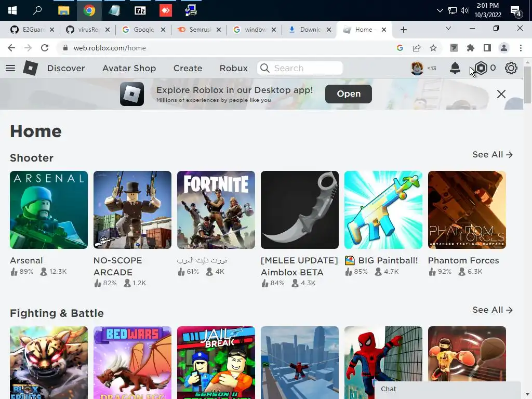Click the Phantom Forces title link
This screenshot has width=532, height=399.
tap(463, 261)
